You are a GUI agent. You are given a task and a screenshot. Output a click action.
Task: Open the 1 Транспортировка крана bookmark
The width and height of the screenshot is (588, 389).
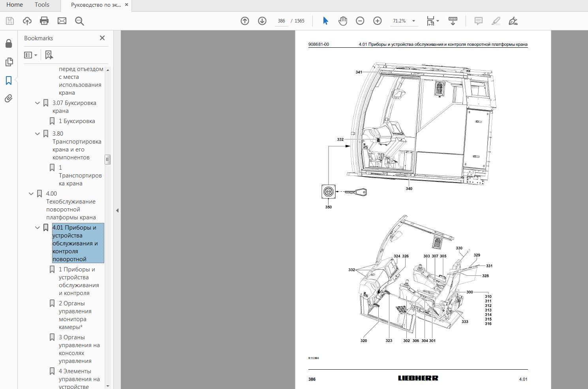click(80, 176)
